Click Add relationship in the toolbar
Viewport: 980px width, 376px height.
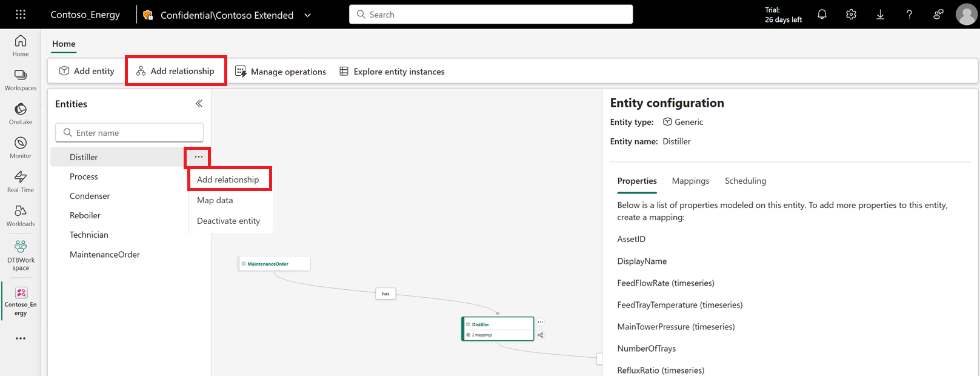[x=175, y=71]
